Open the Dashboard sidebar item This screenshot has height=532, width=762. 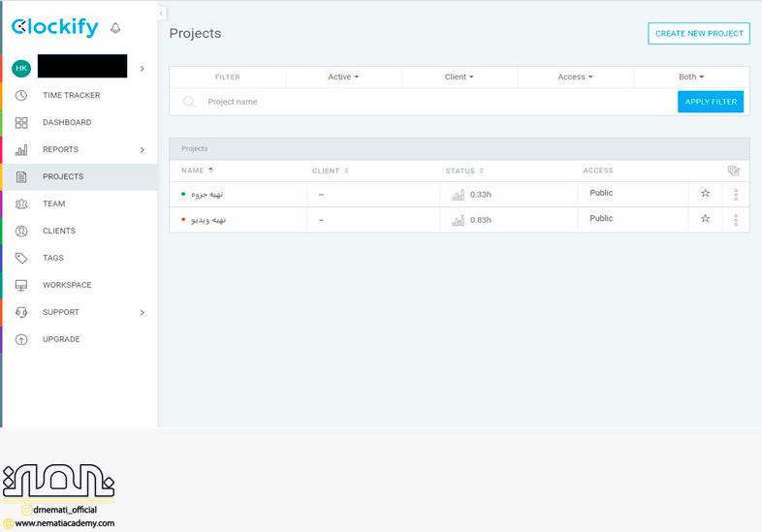click(x=67, y=122)
